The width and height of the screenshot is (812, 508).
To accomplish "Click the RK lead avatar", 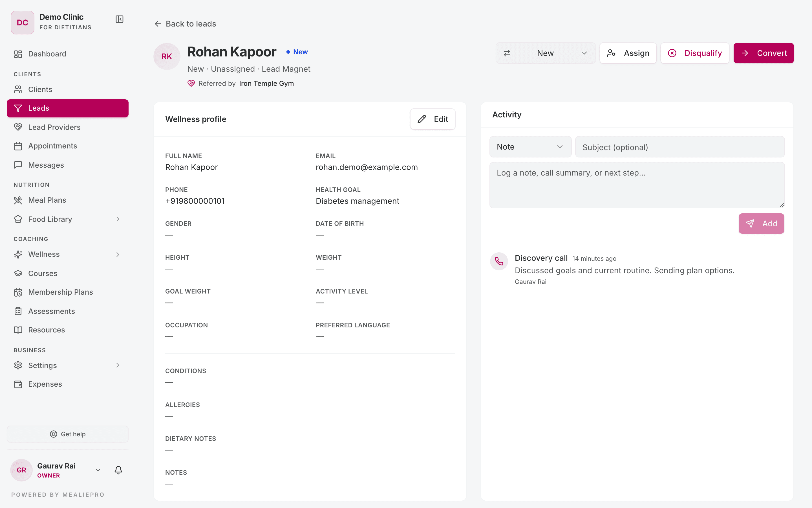I will coord(167,56).
